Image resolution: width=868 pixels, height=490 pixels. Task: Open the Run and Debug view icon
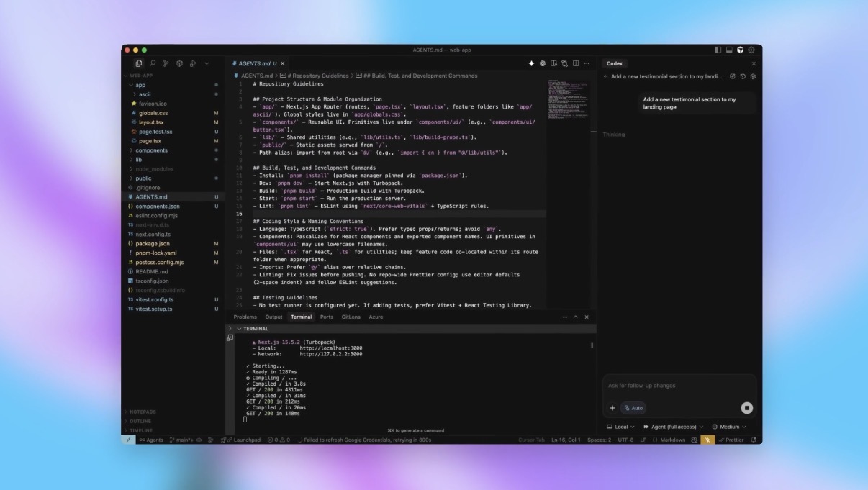point(193,63)
